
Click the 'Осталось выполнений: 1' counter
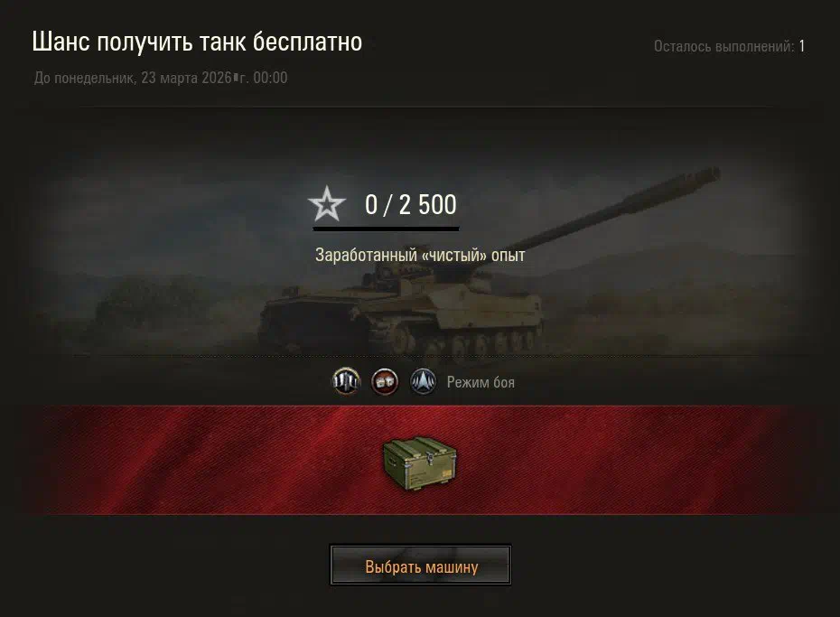coord(729,47)
